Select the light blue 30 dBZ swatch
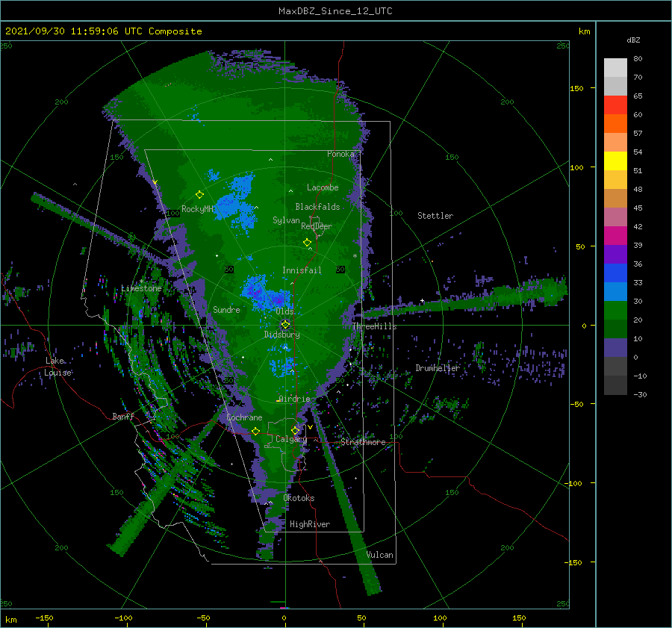This screenshot has height=628, width=672. click(x=615, y=291)
